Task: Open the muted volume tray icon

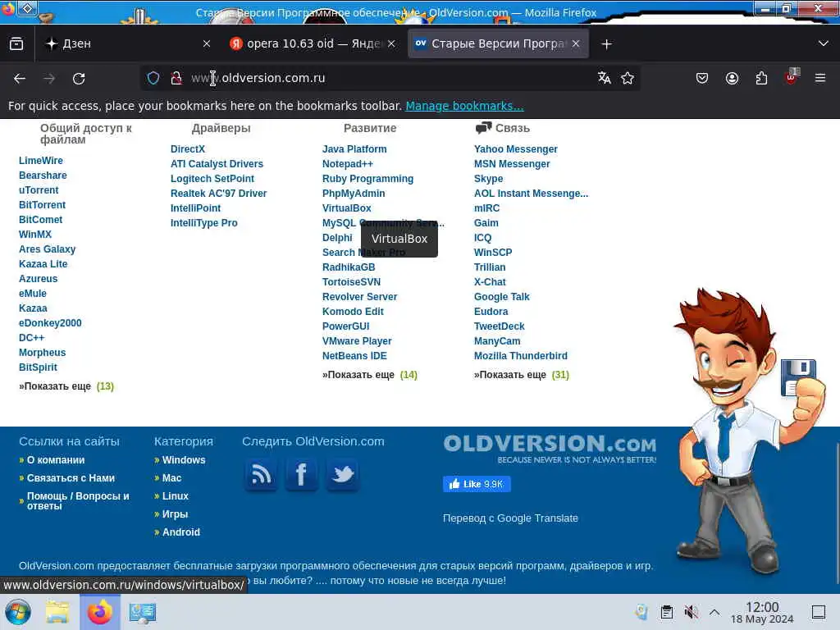Action: (691, 612)
